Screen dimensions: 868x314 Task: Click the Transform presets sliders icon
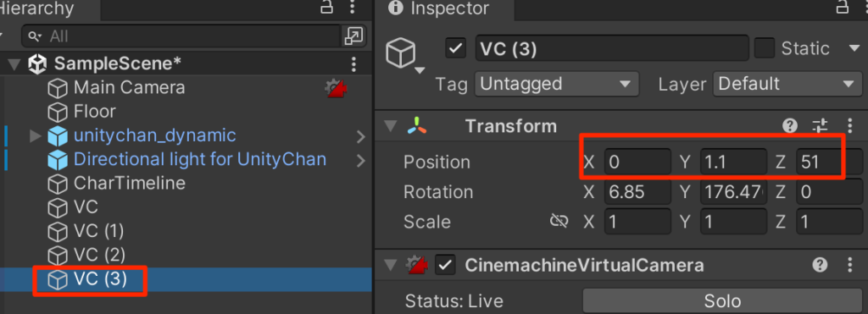pos(820,126)
